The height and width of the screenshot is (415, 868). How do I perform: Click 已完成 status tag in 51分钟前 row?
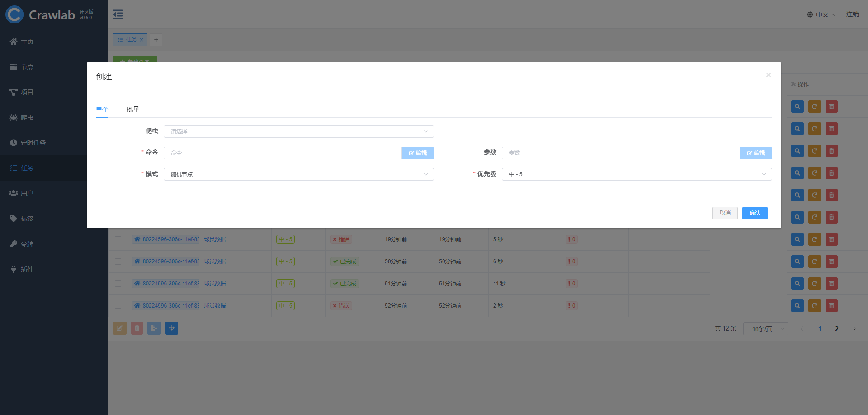(x=345, y=284)
